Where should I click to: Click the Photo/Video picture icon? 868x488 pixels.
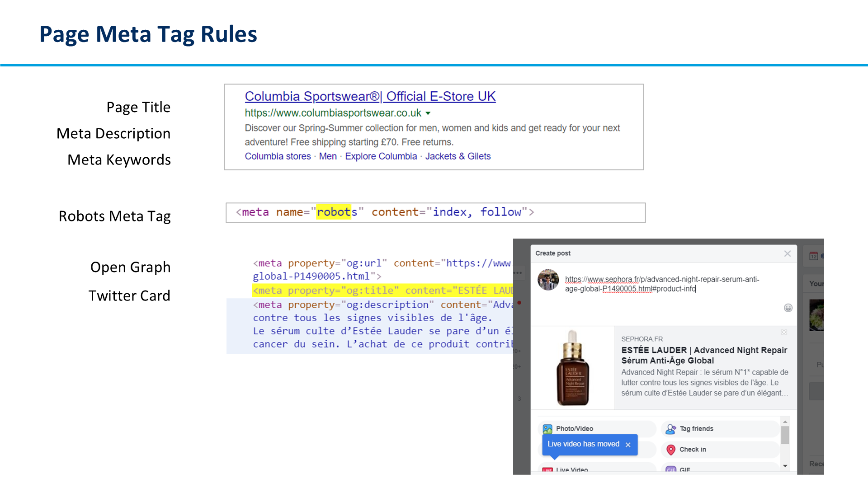[x=547, y=429]
